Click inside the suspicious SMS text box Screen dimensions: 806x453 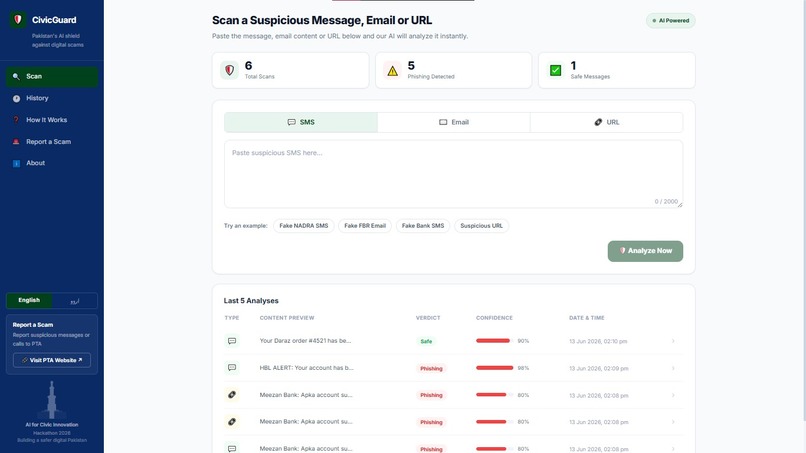tap(453, 174)
